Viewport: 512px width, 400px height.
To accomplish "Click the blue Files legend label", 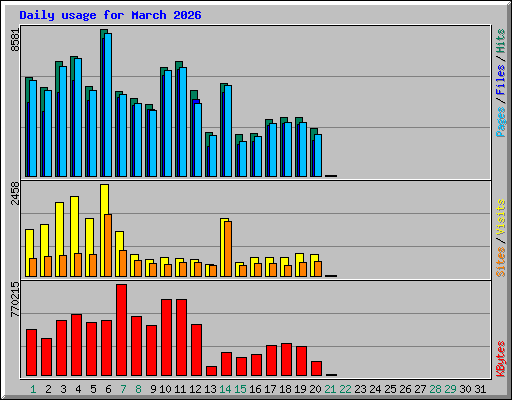I will click(x=500, y=79).
